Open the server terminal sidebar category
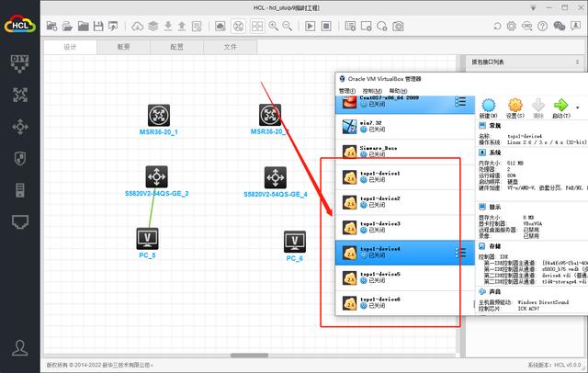588x373 pixels. (20, 190)
